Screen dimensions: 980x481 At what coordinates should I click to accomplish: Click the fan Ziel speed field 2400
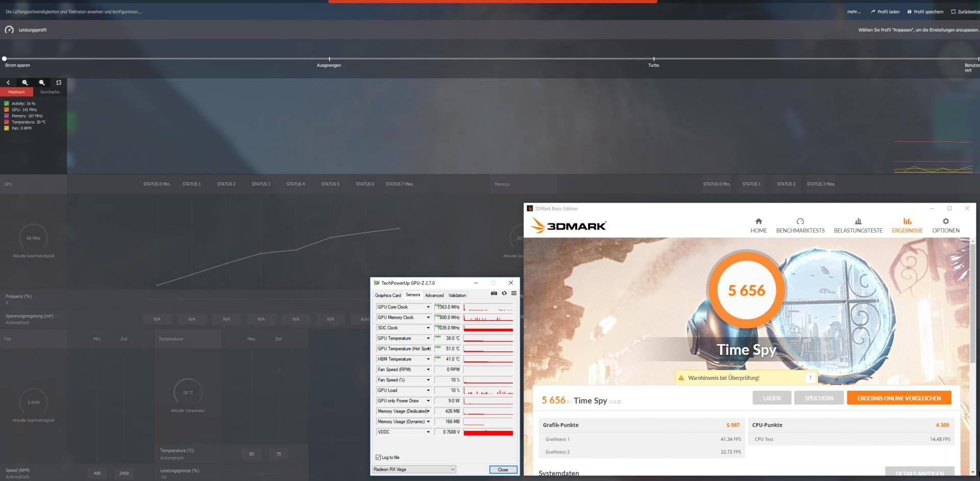pos(124,473)
